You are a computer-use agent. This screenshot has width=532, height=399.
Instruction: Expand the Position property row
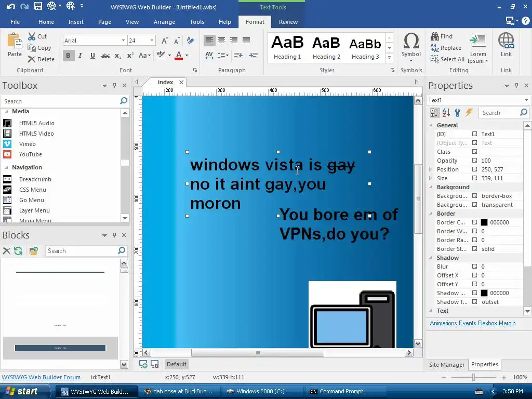point(431,169)
